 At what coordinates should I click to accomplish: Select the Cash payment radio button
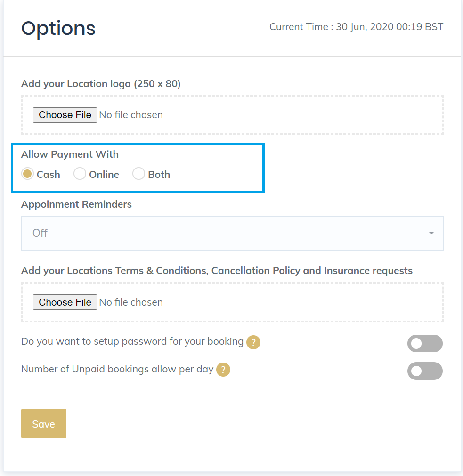pos(27,174)
